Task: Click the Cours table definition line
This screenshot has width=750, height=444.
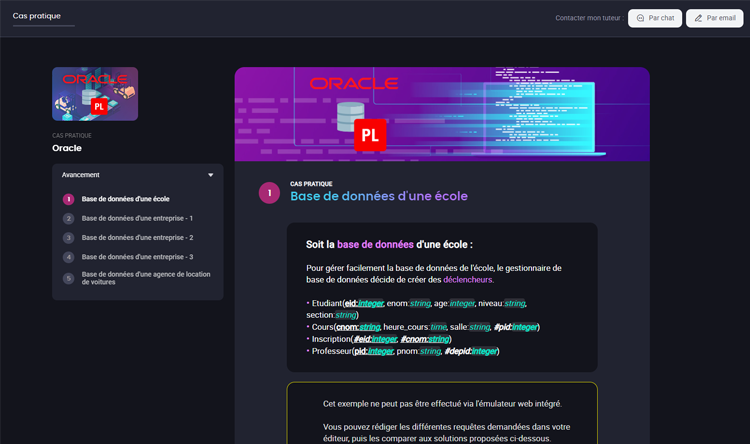Action: pyautogui.click(x=423, y=327)
